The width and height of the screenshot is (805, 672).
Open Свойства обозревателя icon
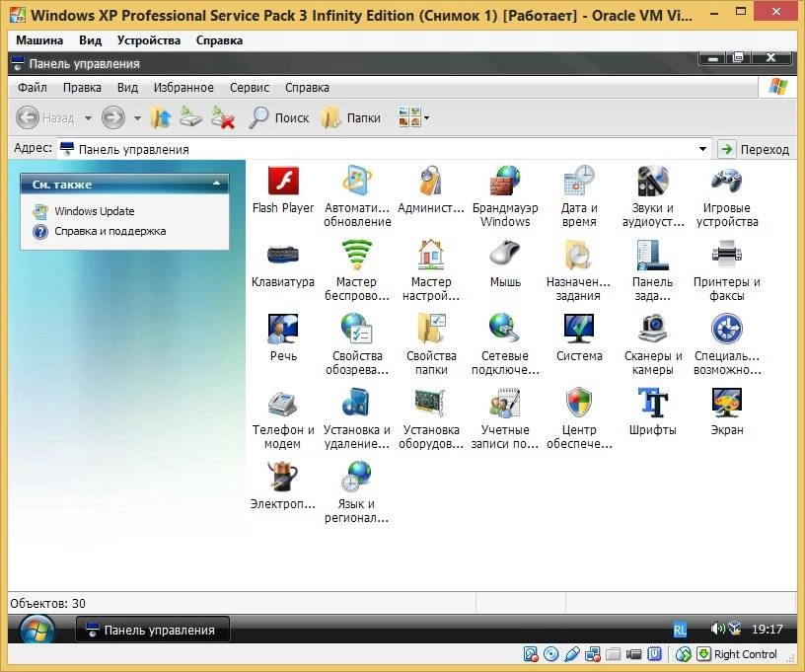[357, 329]
